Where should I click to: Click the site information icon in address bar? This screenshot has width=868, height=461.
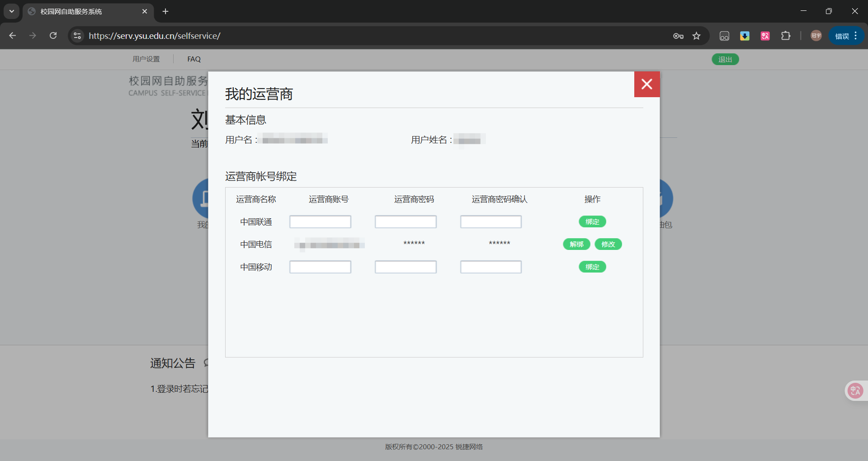[x=77, y=36]
